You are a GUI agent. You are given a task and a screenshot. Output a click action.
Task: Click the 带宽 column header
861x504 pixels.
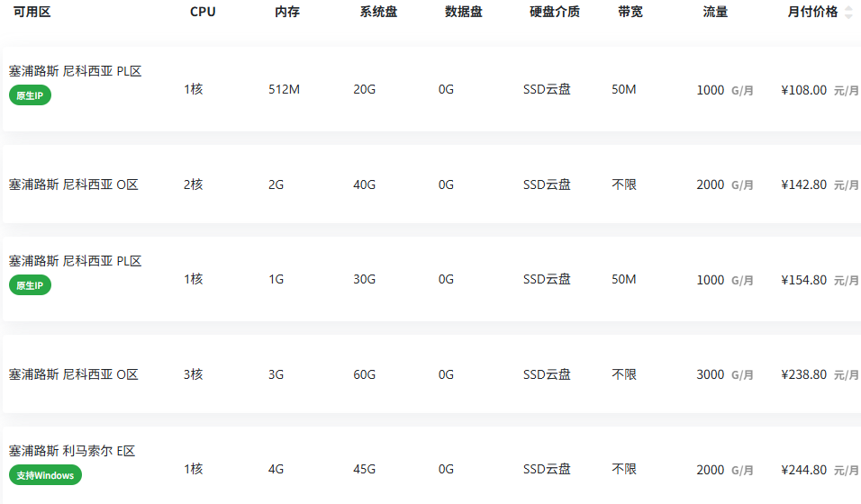click(x=630, y=12)
